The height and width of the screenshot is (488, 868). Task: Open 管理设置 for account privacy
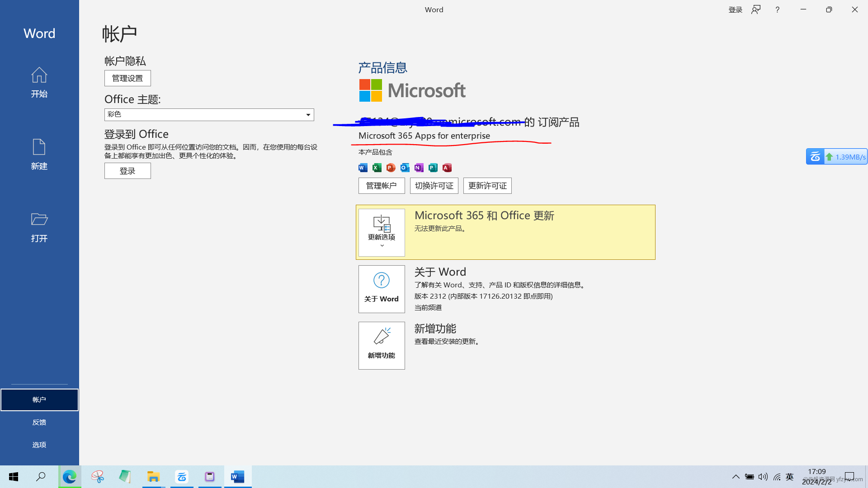[x=127, y=78]
